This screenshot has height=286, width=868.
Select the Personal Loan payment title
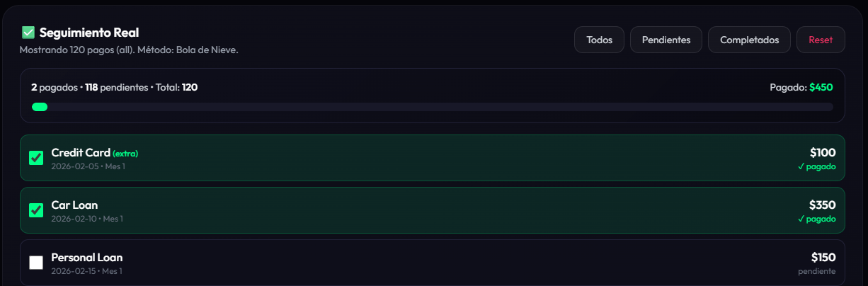pos(86,258)
